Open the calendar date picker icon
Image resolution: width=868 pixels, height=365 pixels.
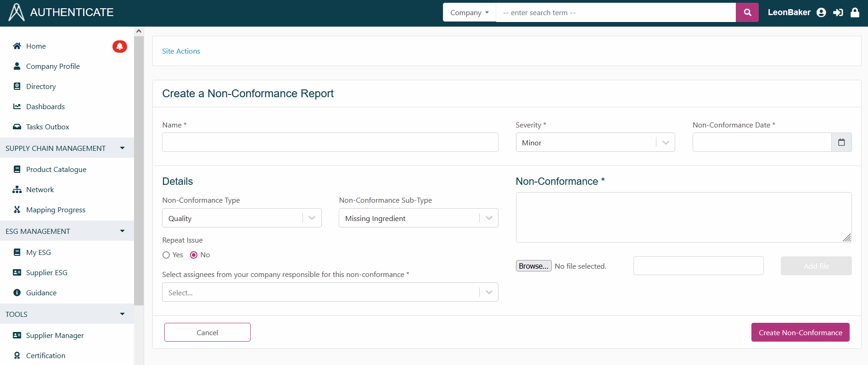point(841,142)
